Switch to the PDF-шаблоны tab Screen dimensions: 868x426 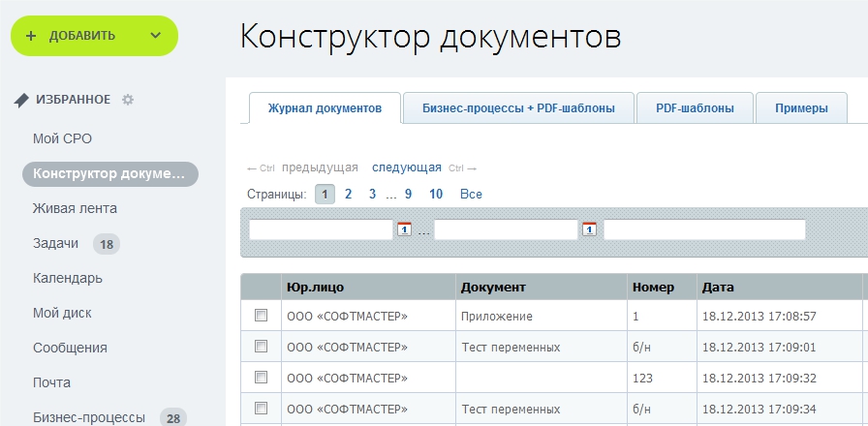pos(694,108)
